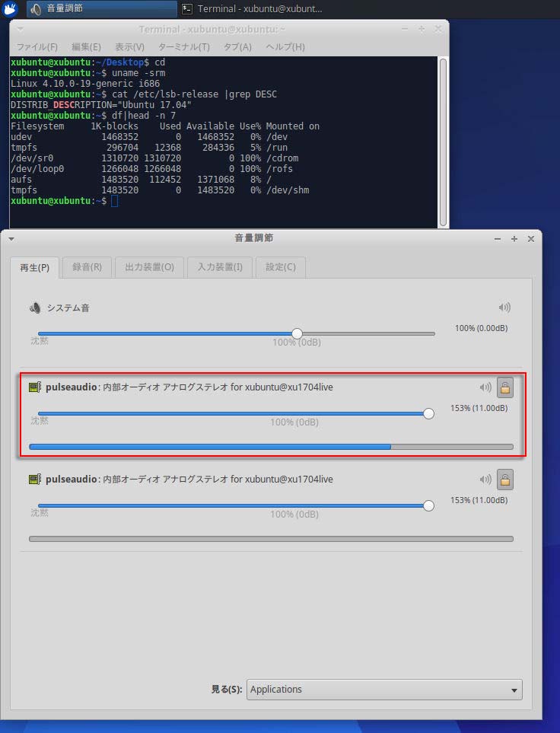
Task: Open 表示(V) menu in Terminal
Action: [129, 46]
